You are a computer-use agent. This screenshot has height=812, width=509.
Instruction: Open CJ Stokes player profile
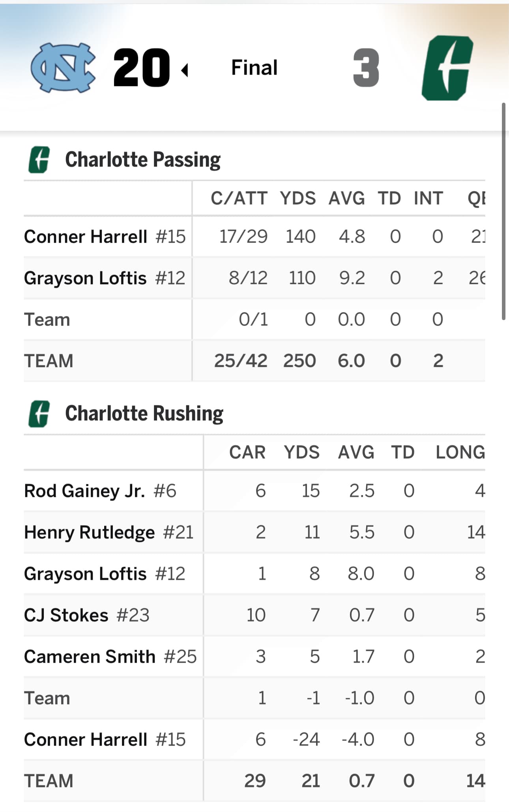point(66,615)
